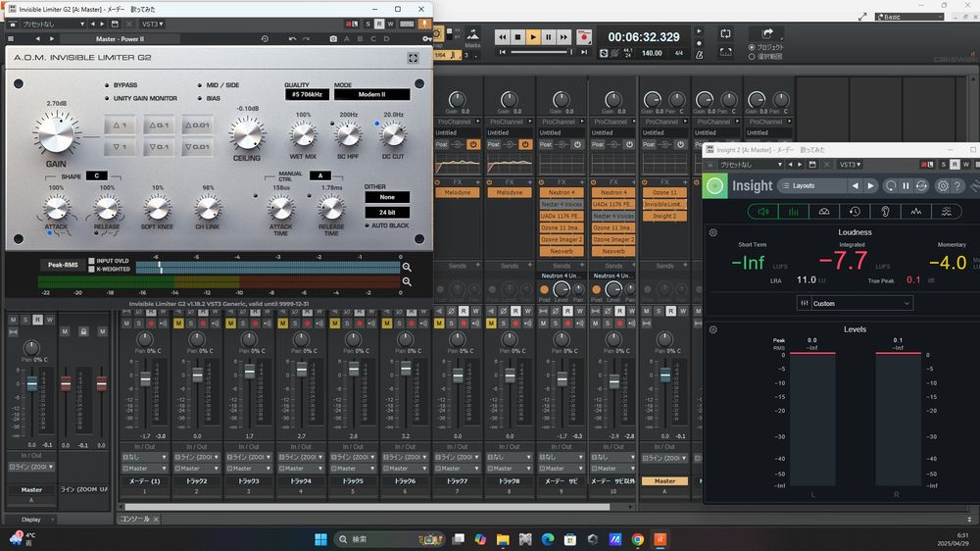Enable the INPUT OVLD checkbox
Screen dimensions: 980x551
92,261
